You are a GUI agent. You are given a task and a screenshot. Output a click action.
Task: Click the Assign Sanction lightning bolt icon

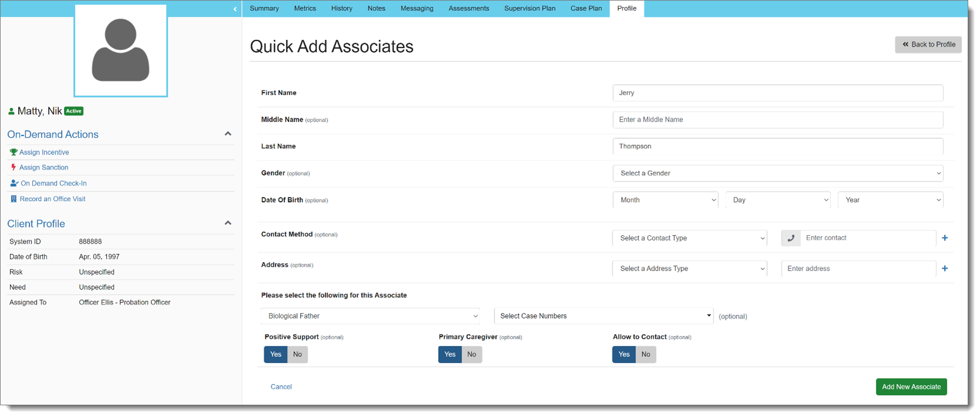click(14, 168)
